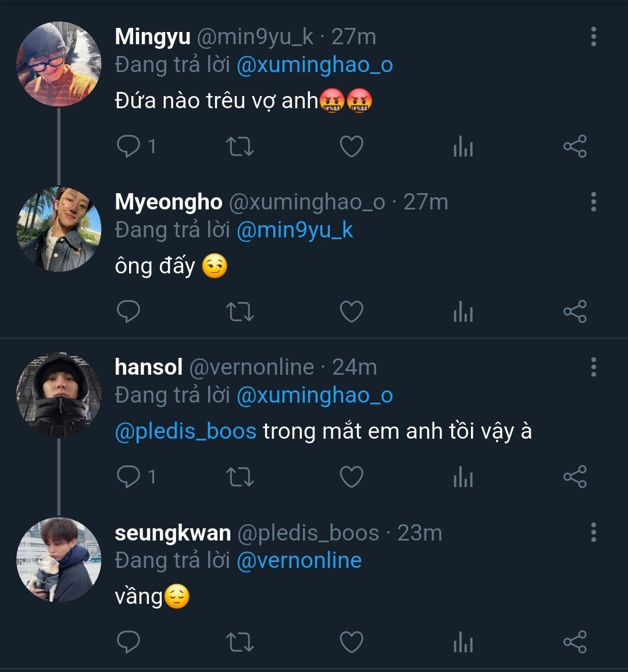Reply to Mingyu's tweet
This screenshot has height=672, width=628.
click(x=129, y=147)
